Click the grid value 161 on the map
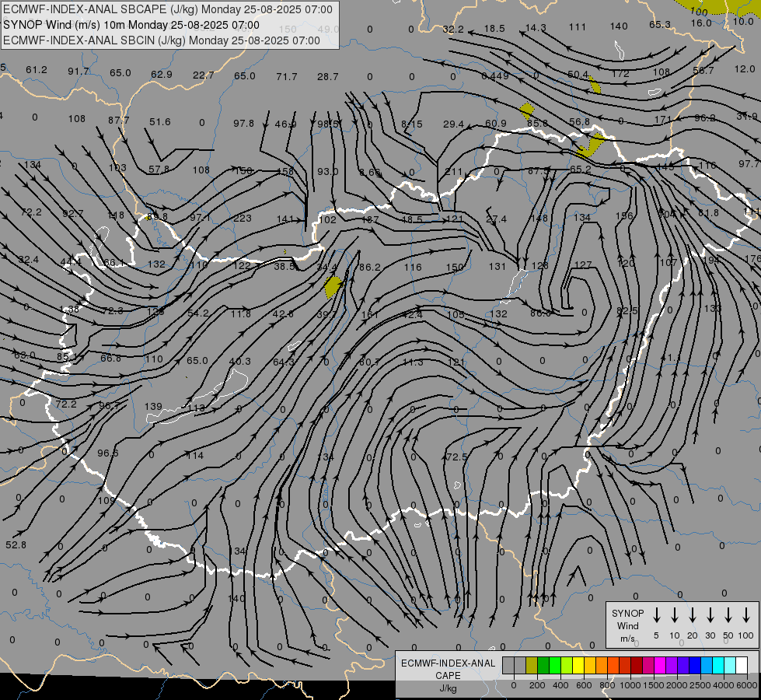761x700 pixels. 370,315
